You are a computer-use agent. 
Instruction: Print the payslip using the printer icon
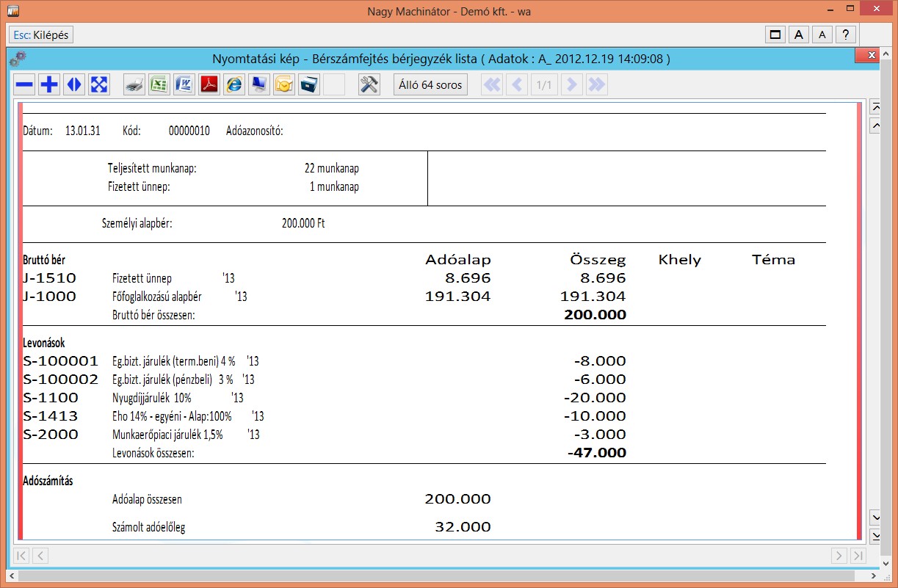[134, 85]
